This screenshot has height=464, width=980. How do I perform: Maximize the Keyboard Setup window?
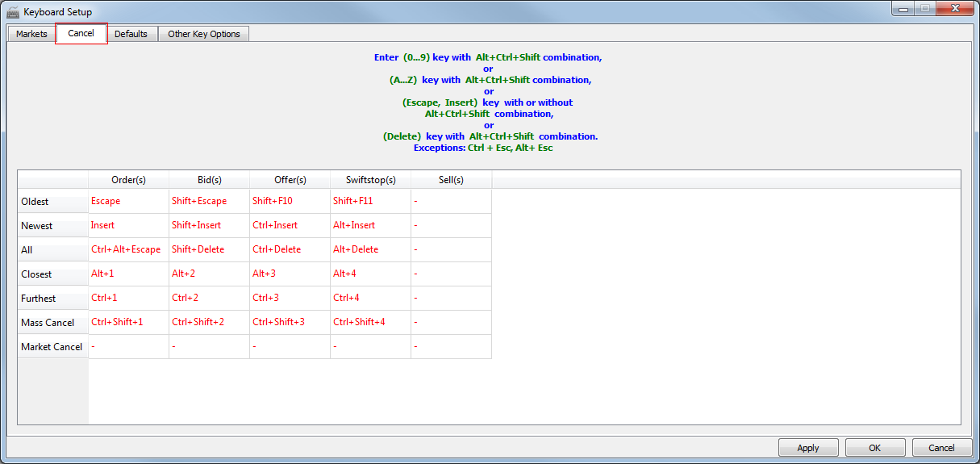(924, 9)
